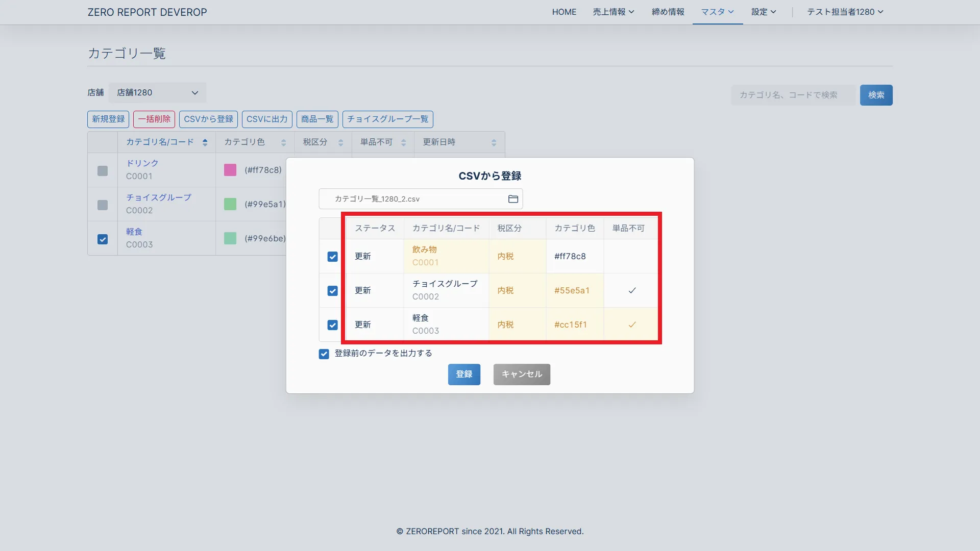Screen dimensions: 980x551
Task: Uncheck the 軽食 C0003 dialog row checkbox
Action: point(332,325)
